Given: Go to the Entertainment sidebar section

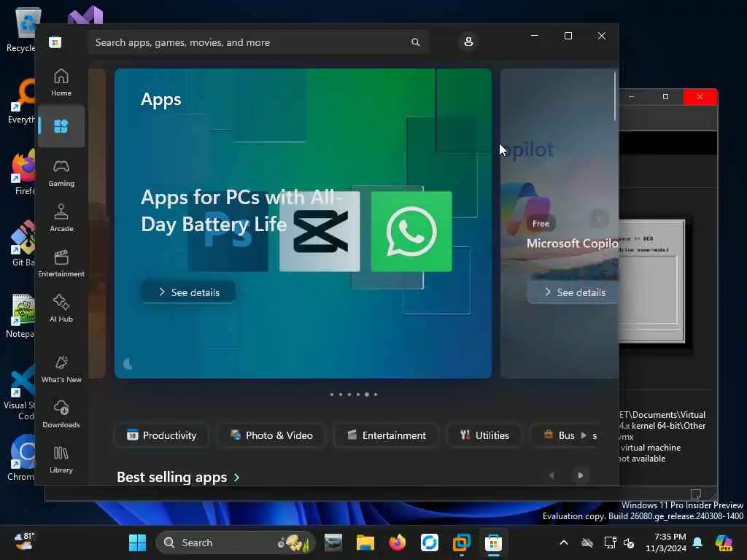Looking at the screenshot, I should pos(61,263).
